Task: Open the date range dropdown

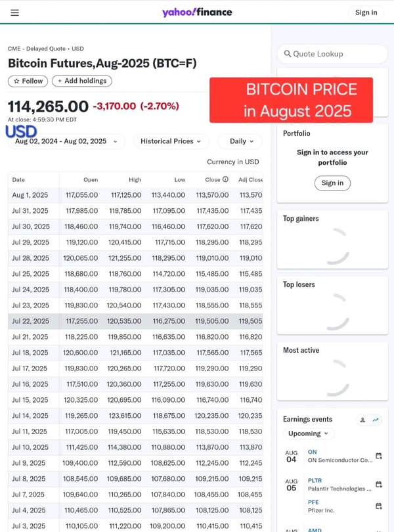Action: 66,141
